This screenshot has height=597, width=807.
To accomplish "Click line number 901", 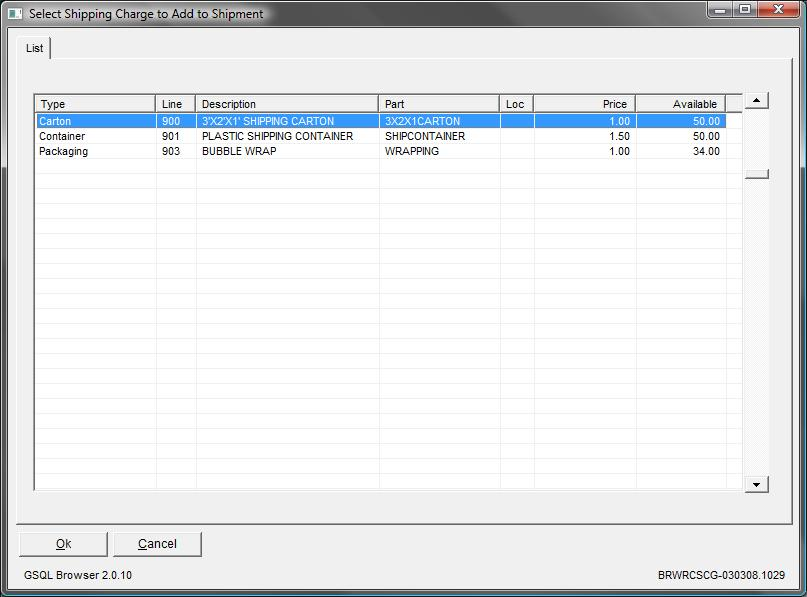I will pyautogui.click(x=171, y=136).
